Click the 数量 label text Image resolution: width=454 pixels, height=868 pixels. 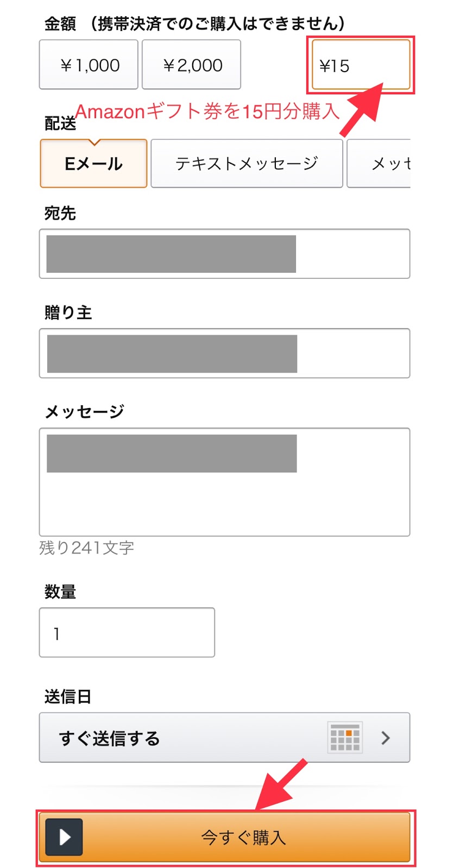pos(60,591)
